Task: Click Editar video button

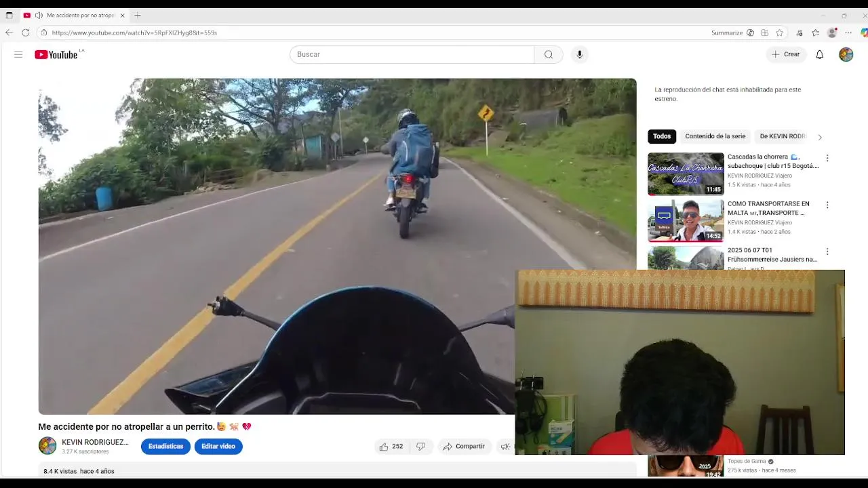Action: pyautogui.click(x=218, y=446)
